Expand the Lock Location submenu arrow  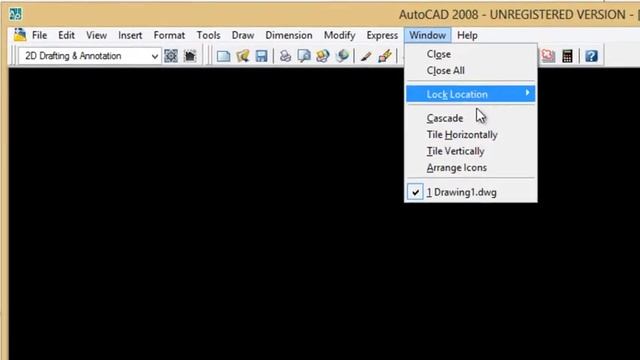coord(527,93)
